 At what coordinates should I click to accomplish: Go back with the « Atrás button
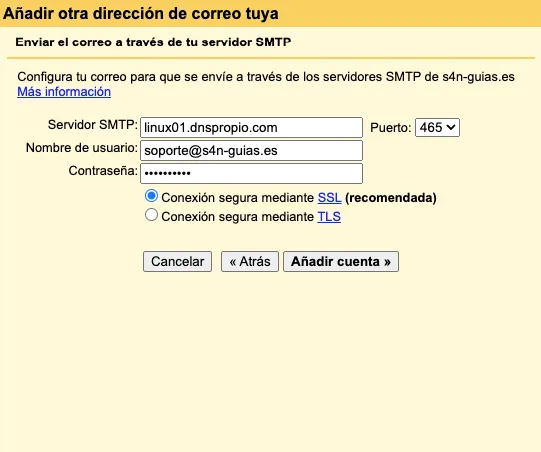250,262
